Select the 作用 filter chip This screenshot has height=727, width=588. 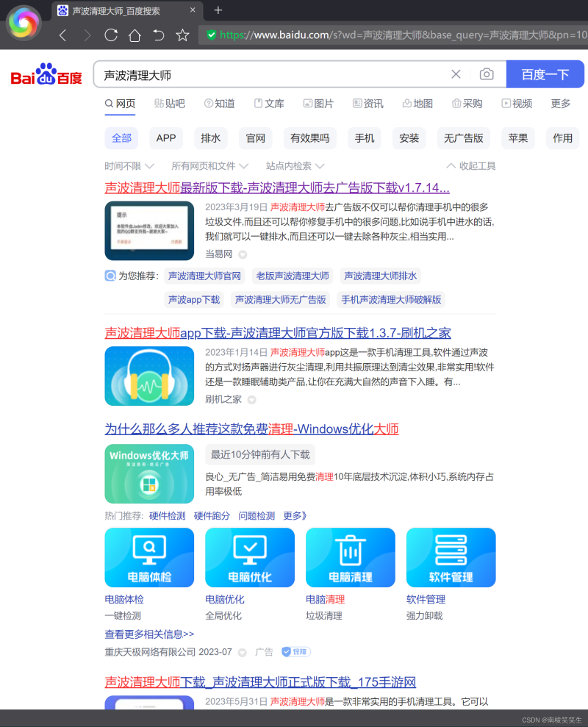[x=562, y=138]
